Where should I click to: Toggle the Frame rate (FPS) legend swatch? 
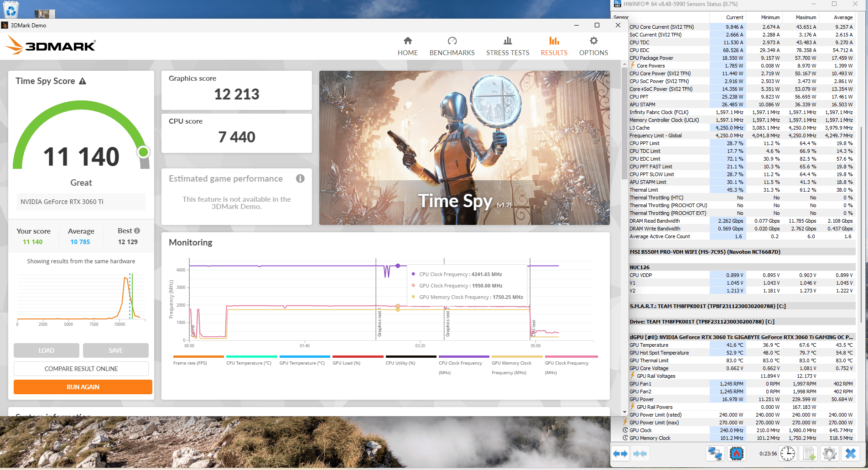pyautogui.click(x=198, y=356)
